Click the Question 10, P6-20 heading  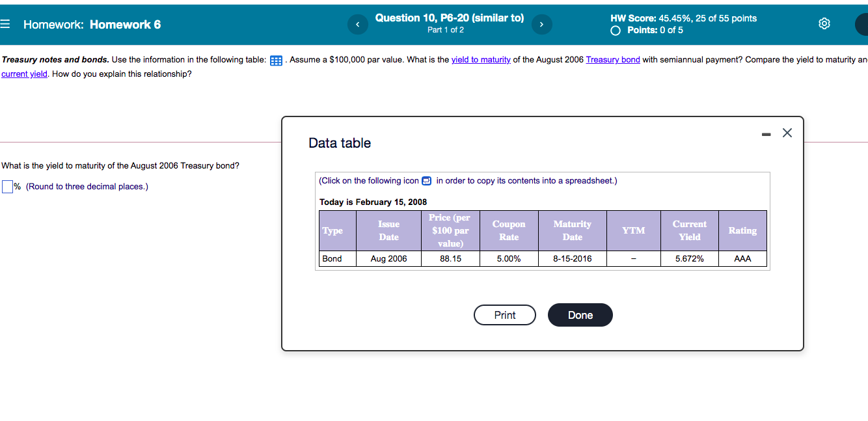pyautogui.click(x=450, y=18)
